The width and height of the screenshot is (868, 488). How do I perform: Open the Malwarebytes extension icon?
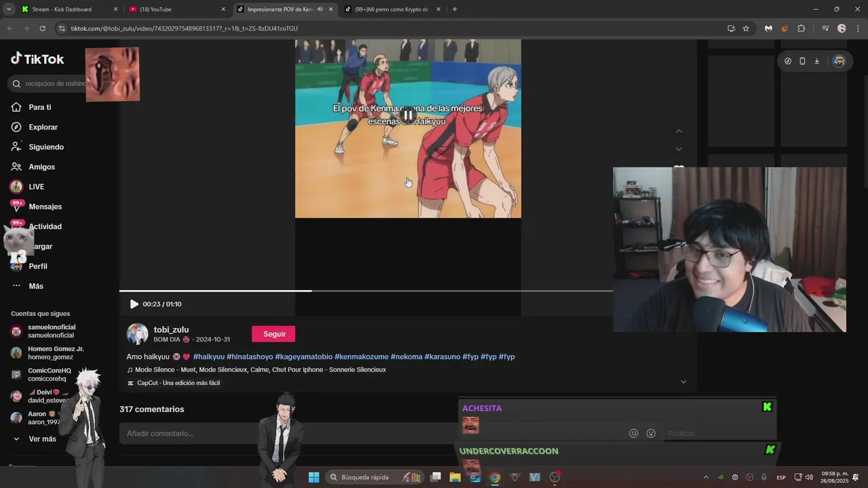pos(768,28)
